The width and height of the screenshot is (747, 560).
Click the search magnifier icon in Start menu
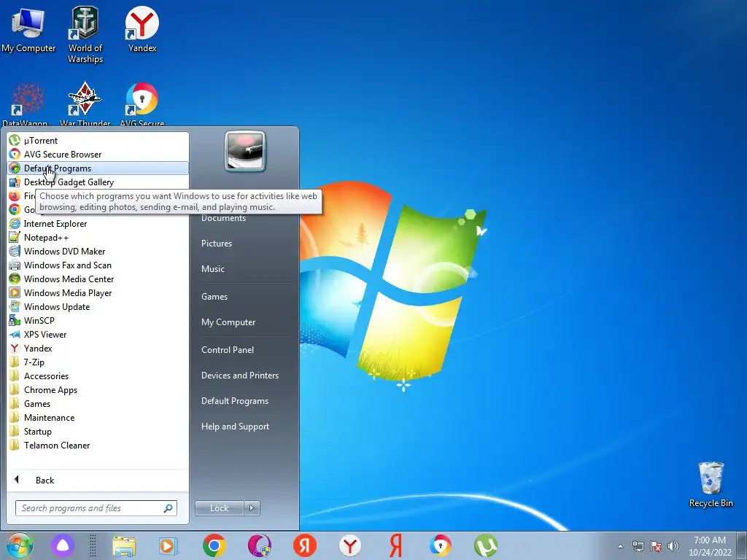[168, 508]
